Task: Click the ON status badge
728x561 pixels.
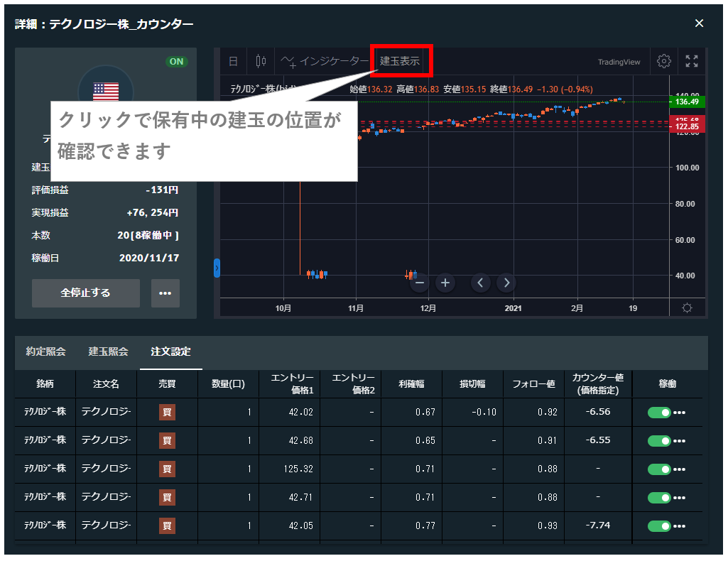Action: (x=176, y=62)
